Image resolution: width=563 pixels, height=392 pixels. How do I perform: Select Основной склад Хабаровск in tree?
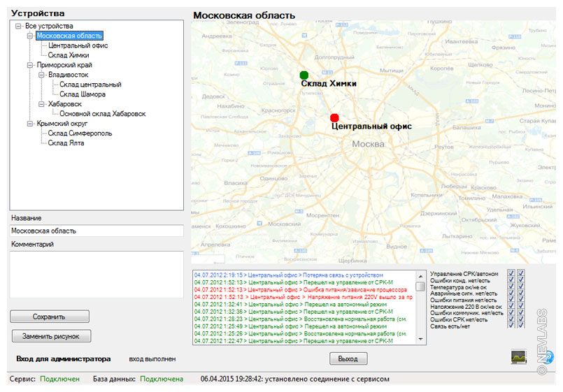coord(102,114)
